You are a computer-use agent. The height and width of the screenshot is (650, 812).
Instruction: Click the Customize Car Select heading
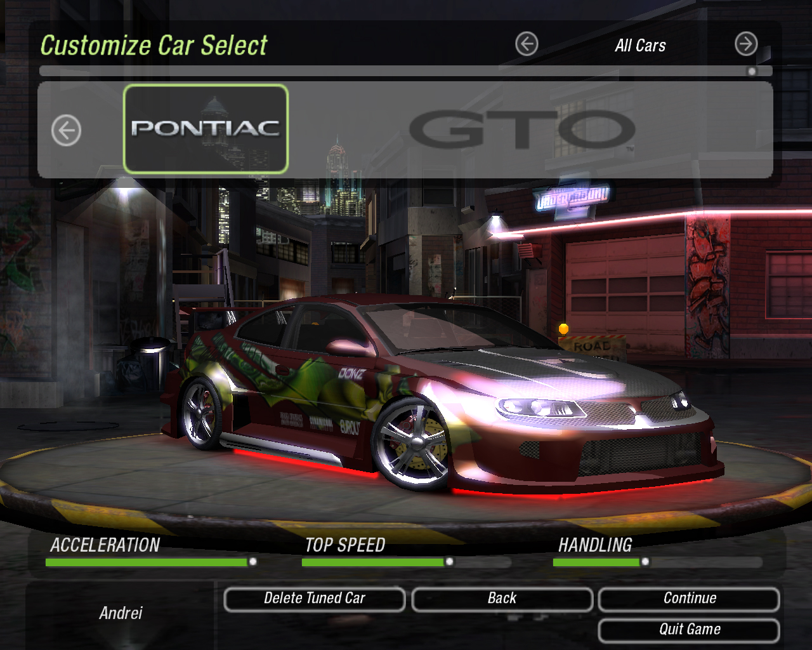click(x=154, y=46)
